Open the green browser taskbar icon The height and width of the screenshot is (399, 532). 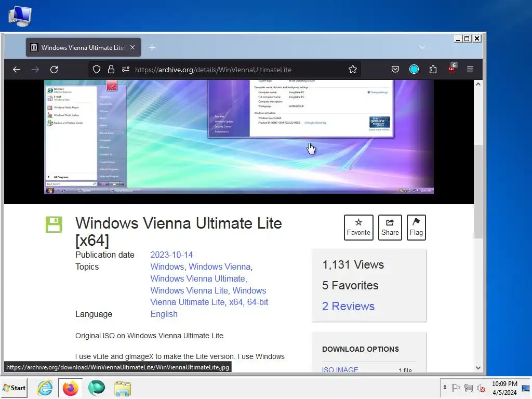pyautogui.click(x=96, y=388)
